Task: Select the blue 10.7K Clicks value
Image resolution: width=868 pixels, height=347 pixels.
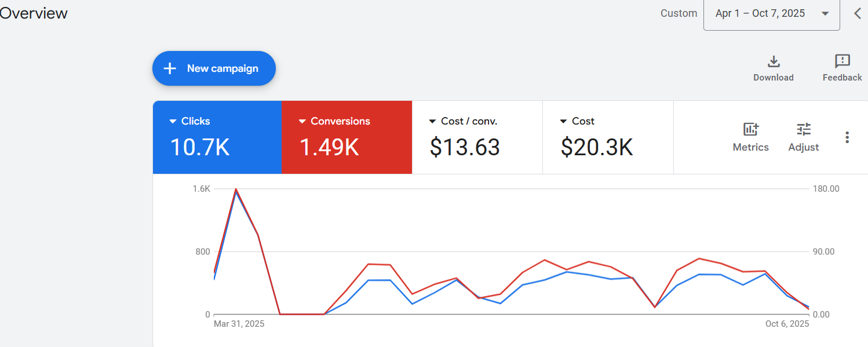Action: pos(200,148)
